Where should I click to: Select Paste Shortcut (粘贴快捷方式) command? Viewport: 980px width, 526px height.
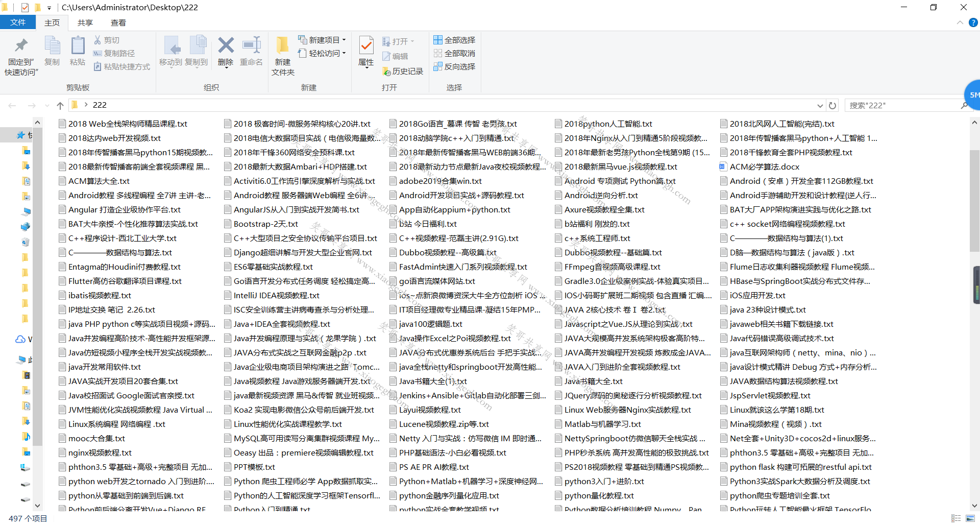(x=122, y=66)
